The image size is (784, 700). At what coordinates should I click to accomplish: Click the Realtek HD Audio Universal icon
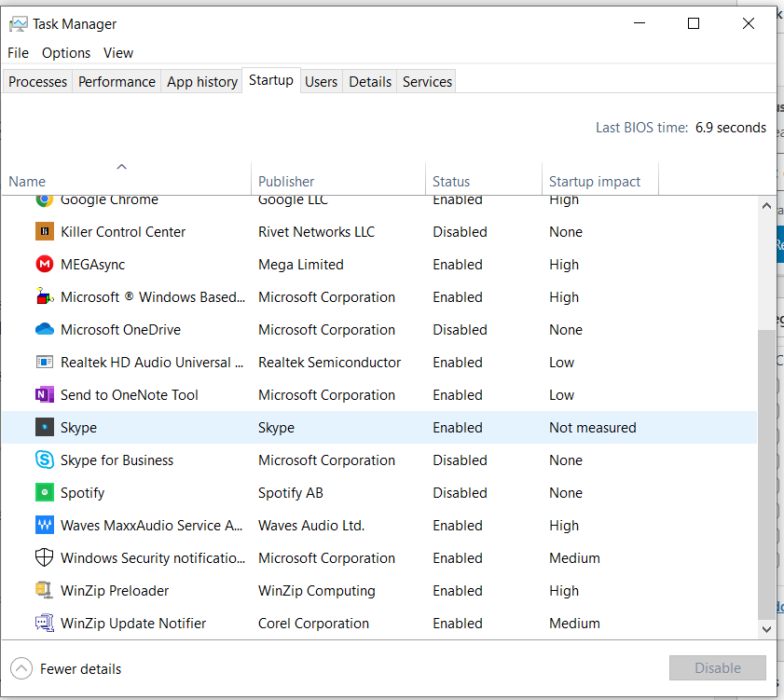point(45,362)
